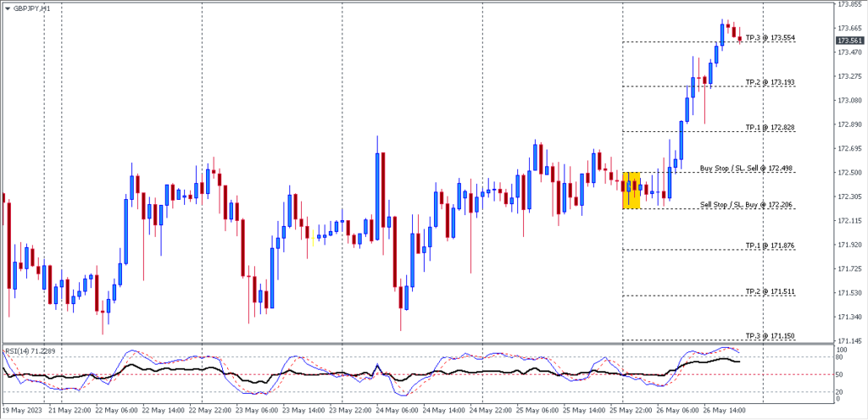Click the lower TP 3 @ 171.150 label
Image resolution: width=868 pixels, height=420 pixels.
770,336
